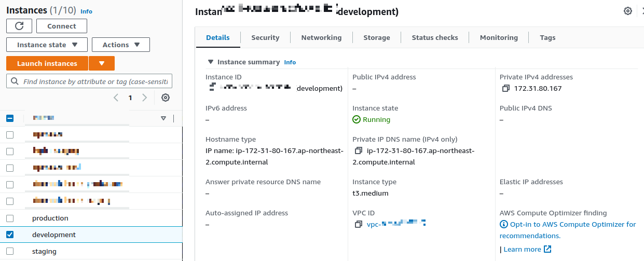Go to previous page of instances
Image resolution: width=644 pixels, height=261 pixels.
tap(116, 98)
